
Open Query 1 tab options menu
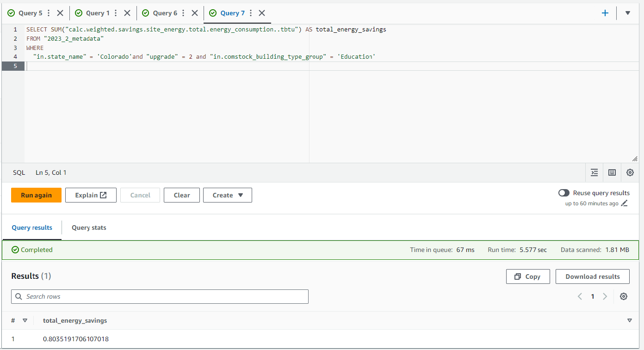[116, 13]
